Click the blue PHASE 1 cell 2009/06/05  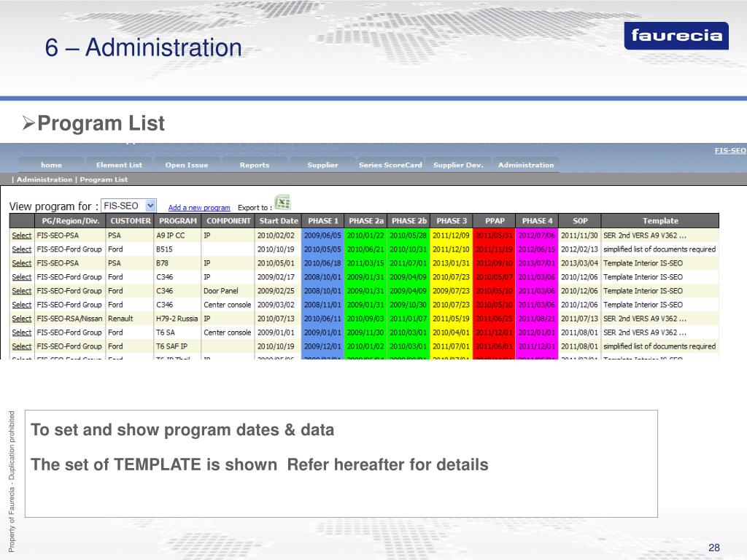point(322,236)
